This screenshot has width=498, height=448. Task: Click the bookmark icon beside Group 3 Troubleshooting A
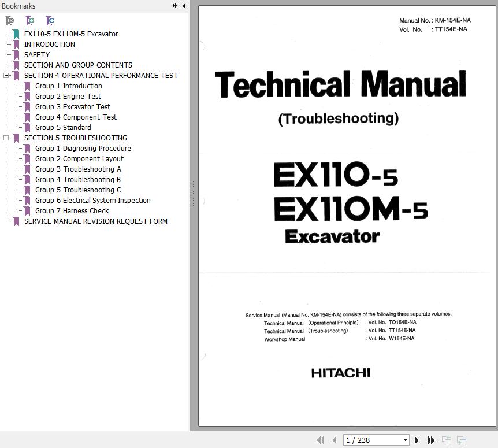27,169
